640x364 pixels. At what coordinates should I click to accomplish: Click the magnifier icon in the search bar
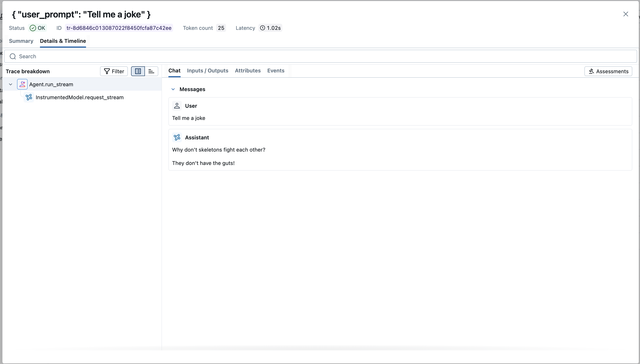(x=13, y=56)
